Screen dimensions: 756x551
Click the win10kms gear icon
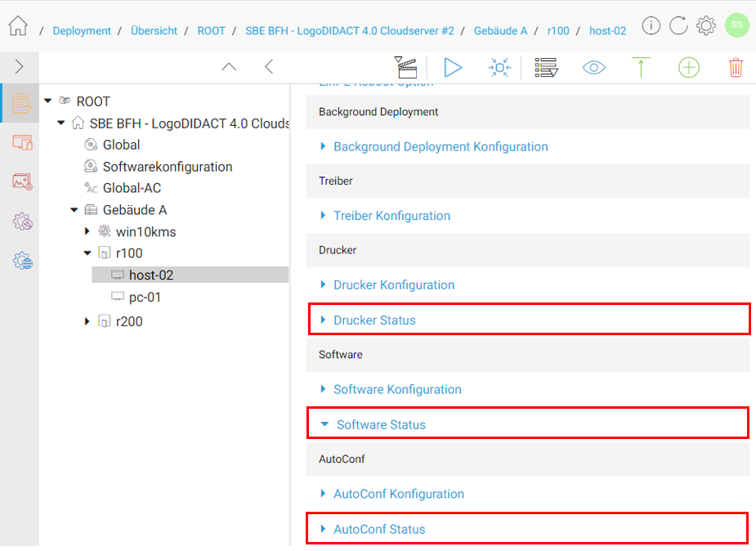104,231
